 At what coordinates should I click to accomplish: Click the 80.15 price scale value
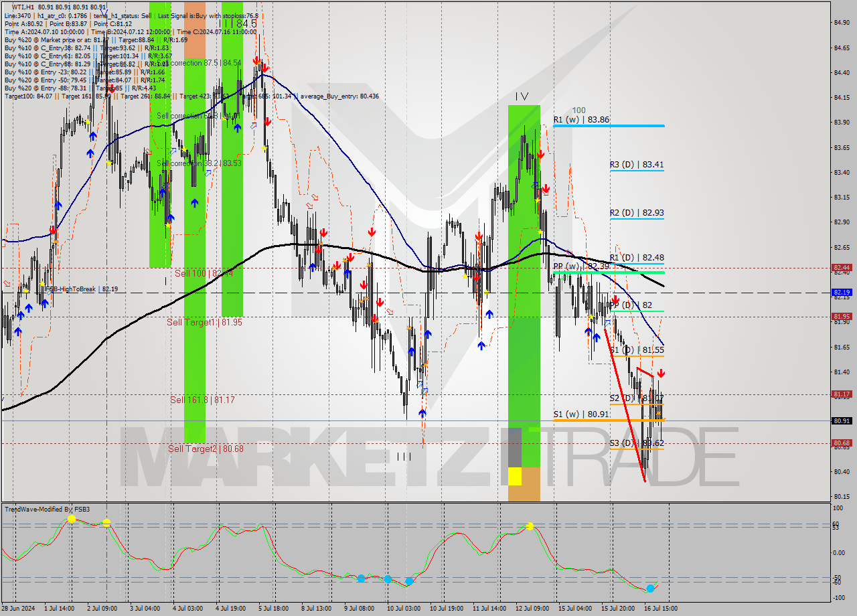(x=842, y=496)
